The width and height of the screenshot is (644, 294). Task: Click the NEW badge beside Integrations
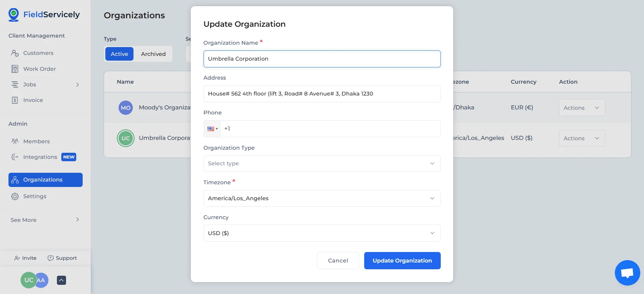(x=69, y=157)
